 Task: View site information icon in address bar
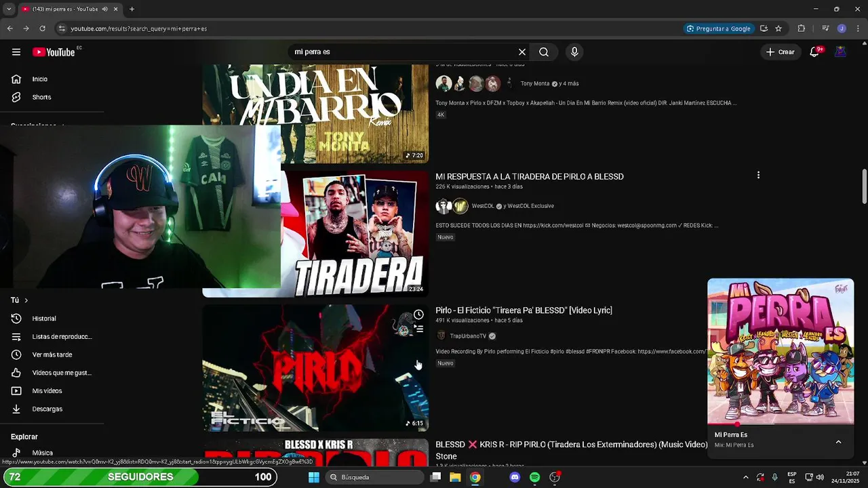point(62,28)
